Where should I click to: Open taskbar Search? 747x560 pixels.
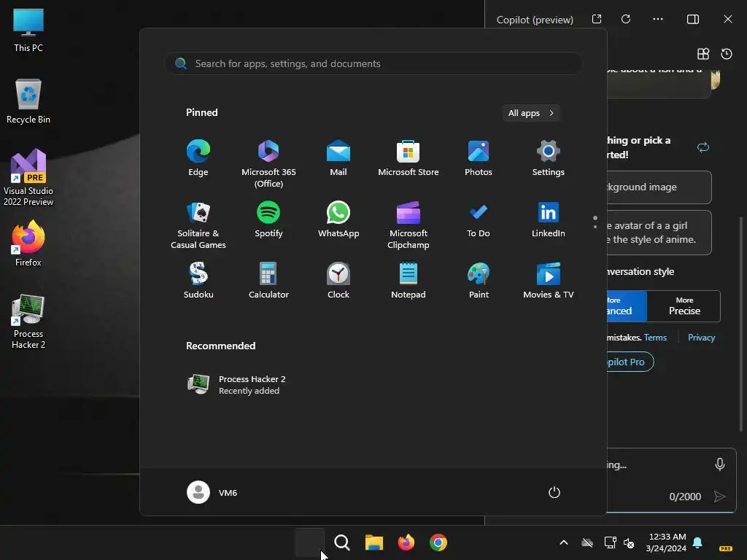click(341, 542)
